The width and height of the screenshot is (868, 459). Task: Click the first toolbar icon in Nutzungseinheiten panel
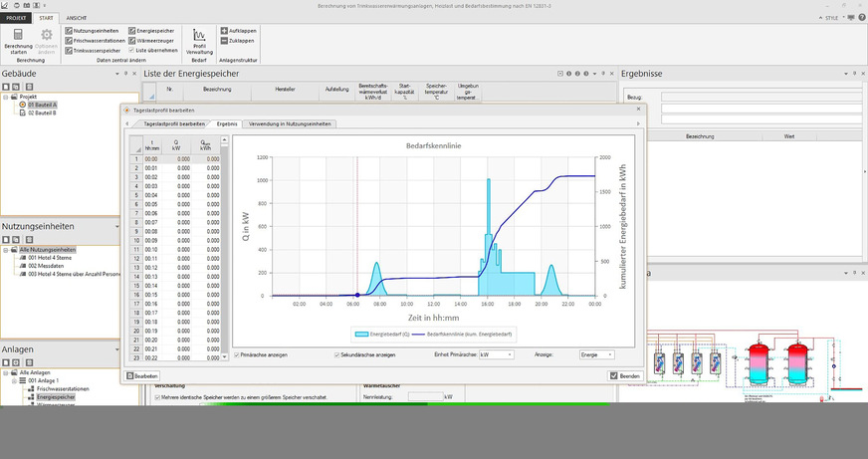(6, 240)
